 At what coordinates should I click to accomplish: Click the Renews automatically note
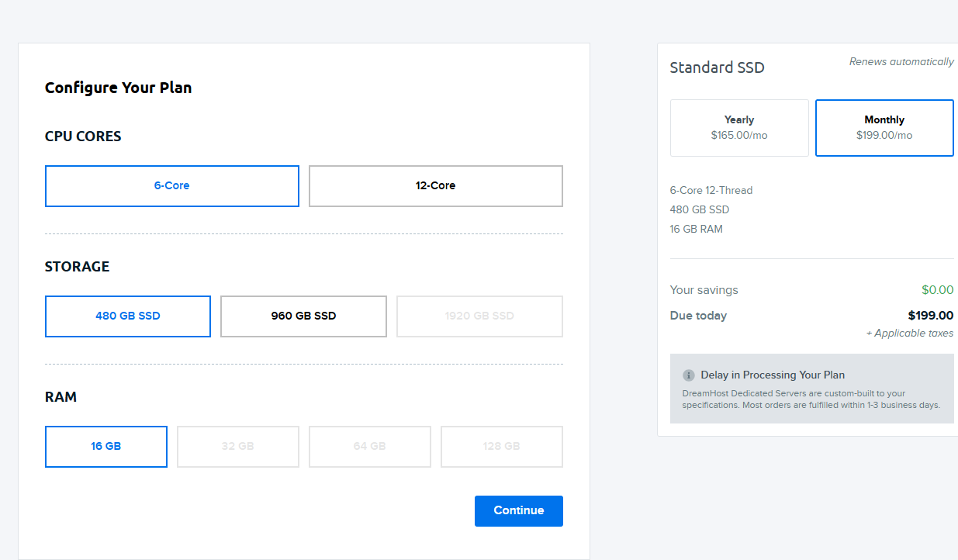tap(901, 62)
